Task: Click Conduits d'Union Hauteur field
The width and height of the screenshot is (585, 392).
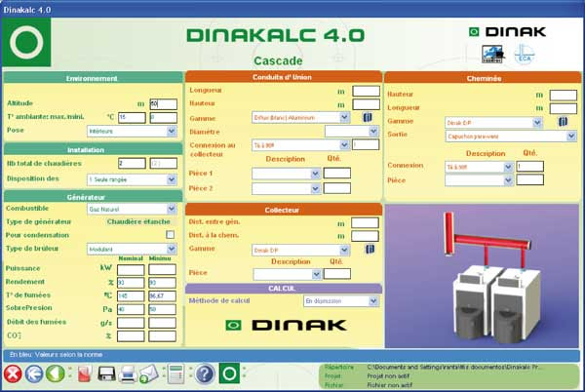Action: tap(367, 104)
